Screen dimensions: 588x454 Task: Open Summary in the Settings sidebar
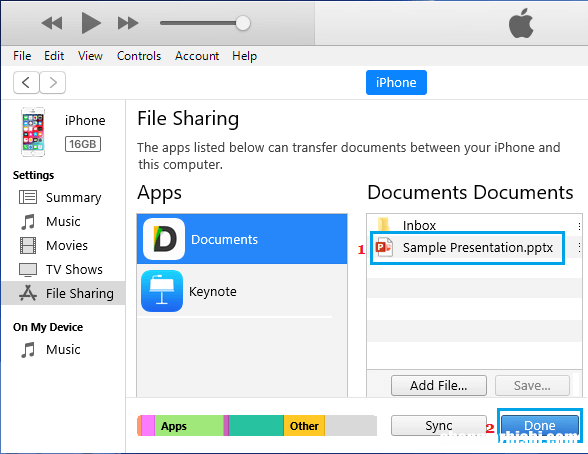point(60,198)
